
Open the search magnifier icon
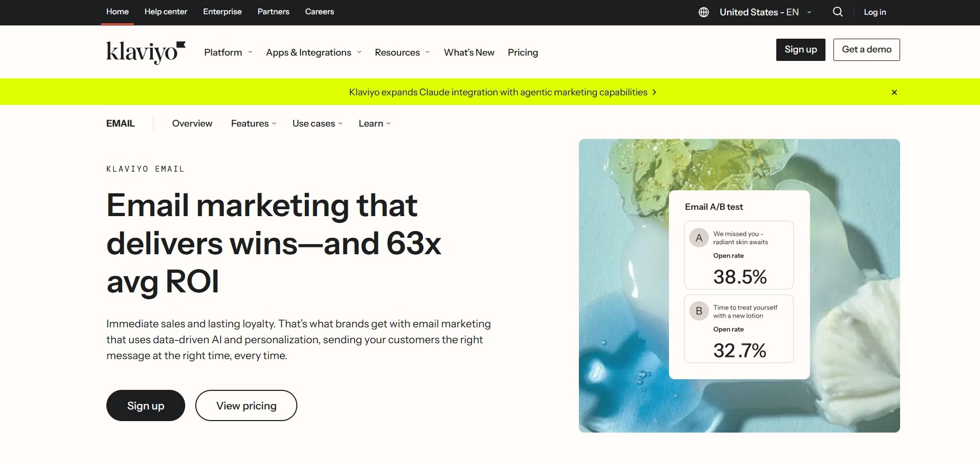tap(838, 12)
